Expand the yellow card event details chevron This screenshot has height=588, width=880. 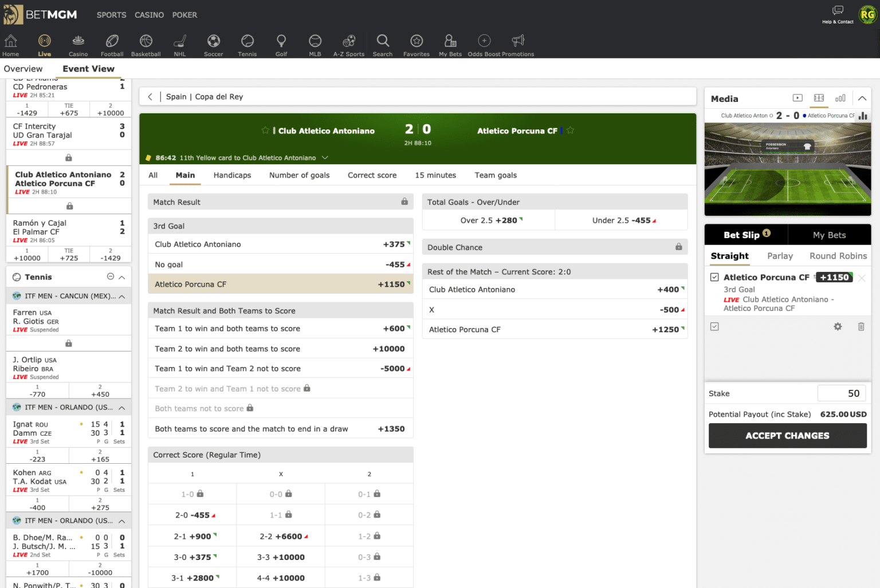tap(325, 157)
